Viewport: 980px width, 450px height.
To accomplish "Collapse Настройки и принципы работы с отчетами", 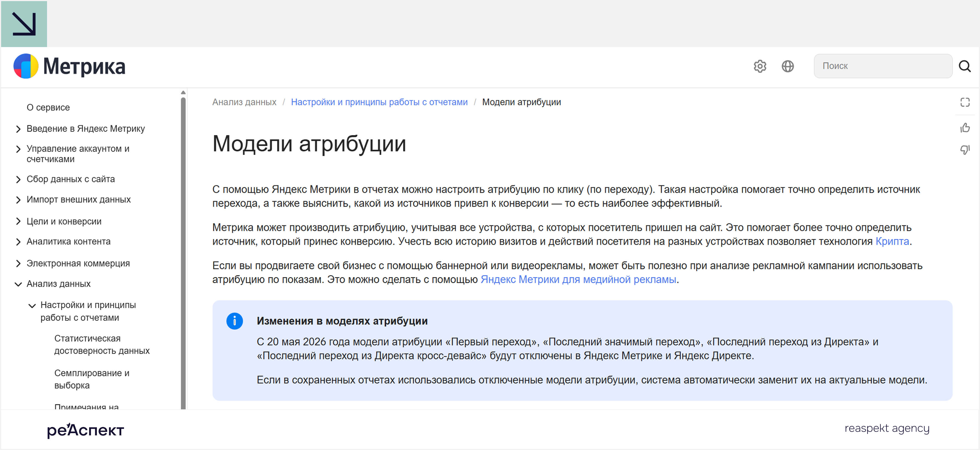I will tap(32, 306).
